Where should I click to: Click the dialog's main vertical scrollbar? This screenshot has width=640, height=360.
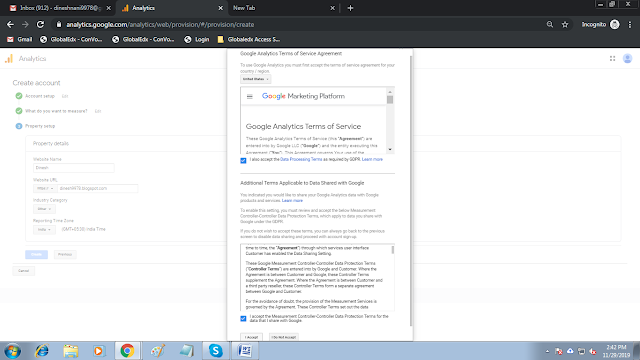pos(411,191)
